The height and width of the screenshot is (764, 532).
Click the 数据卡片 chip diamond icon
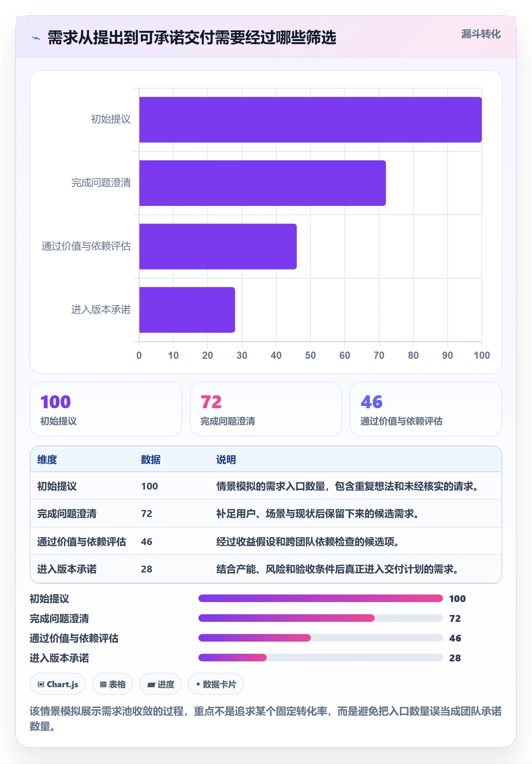tap(198, 684)
